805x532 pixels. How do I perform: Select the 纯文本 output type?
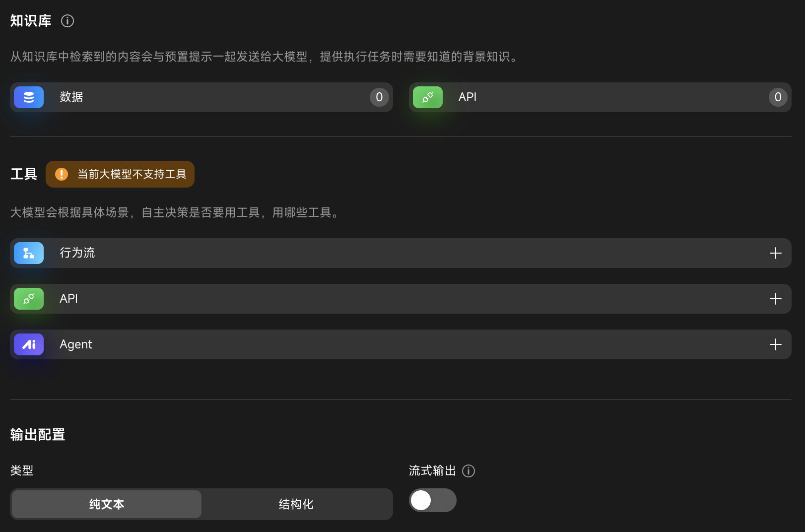click(107, 504)
